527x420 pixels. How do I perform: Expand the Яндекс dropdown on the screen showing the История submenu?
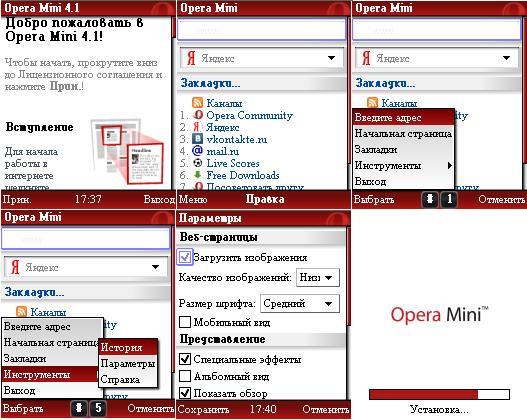pyautogui.click(x=155, y=267)
